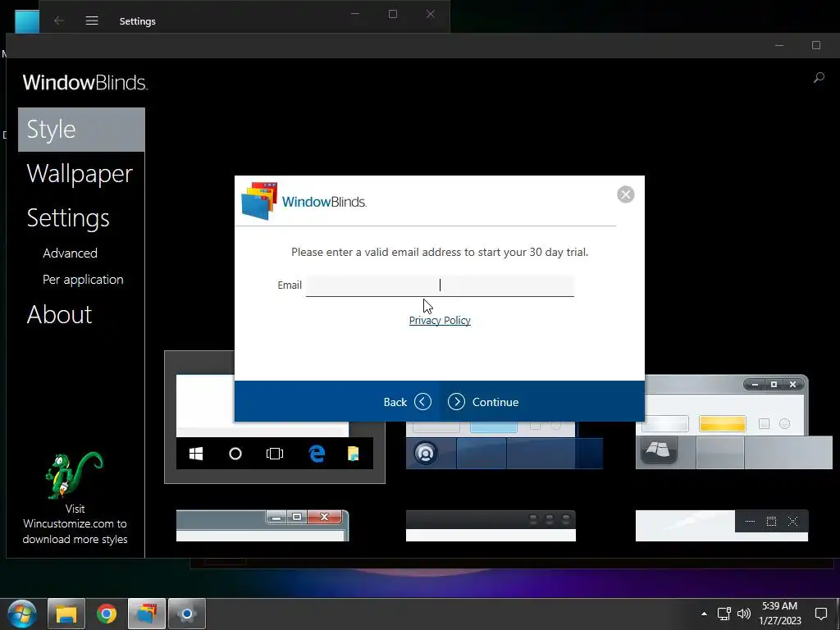Click the taskbar clock showing 5:39 AM
This screenshot has width=840, height=630.
coord(779,614)
